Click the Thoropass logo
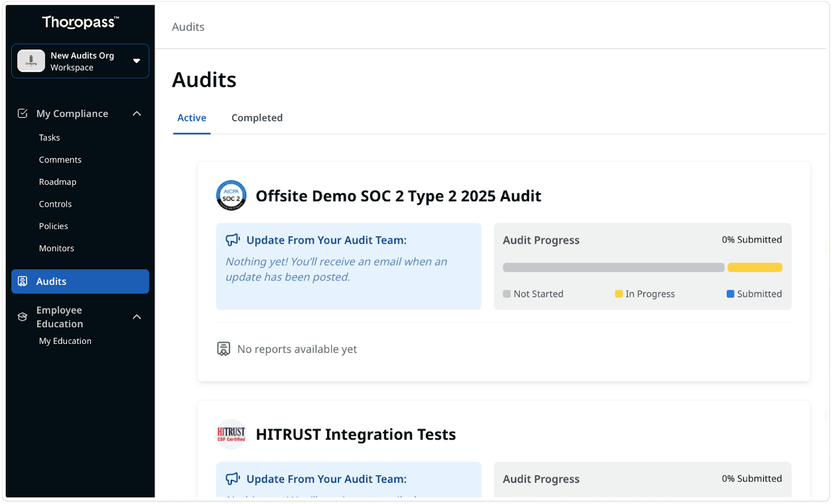The height and width of the screenshot is (504, 832). [x=81, y=22]
